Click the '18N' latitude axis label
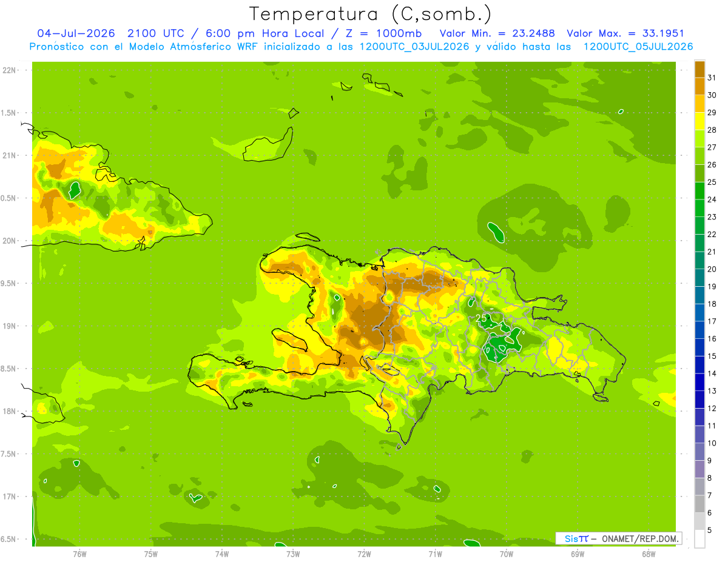728x562 pixels. pyautogui.click(x=10, y=412)
